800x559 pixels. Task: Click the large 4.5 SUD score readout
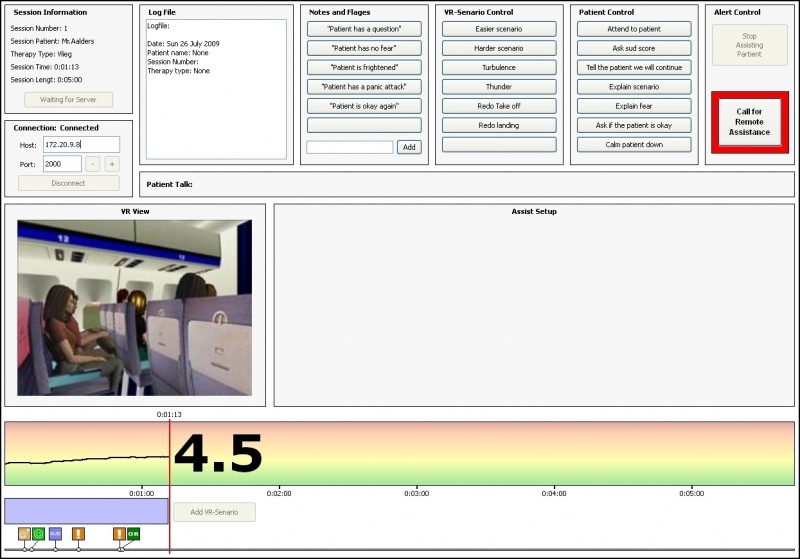pos(218,453)
